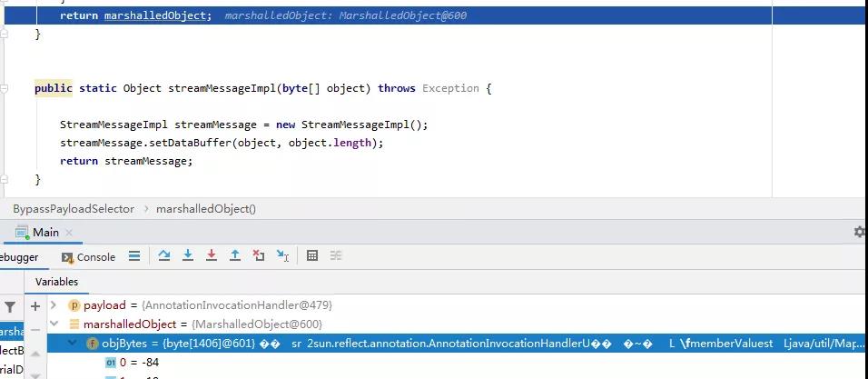Click the setDataBuffer method call
The height and width of the screenshot is (379, 868).
191,143
